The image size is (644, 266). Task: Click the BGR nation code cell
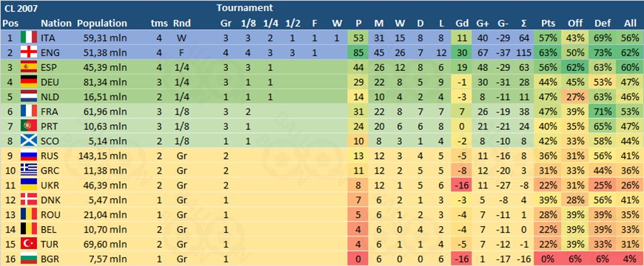[50, 259]
